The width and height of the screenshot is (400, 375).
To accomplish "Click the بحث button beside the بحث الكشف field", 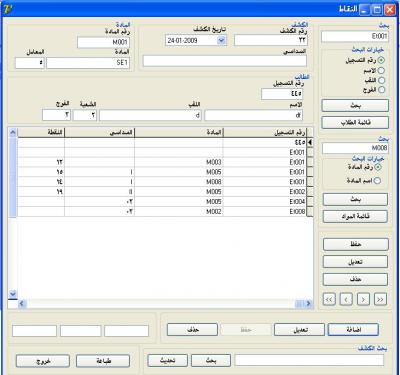I will coord(211,360).
